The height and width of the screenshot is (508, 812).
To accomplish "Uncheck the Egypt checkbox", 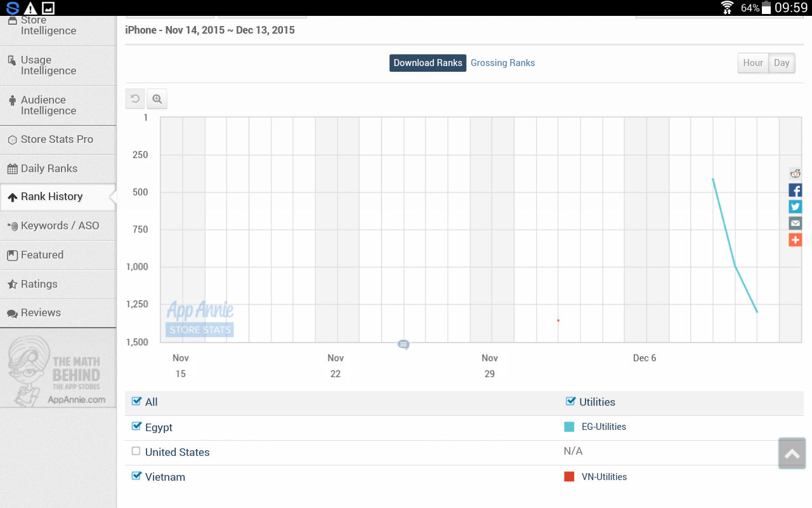I will point(136,426).
